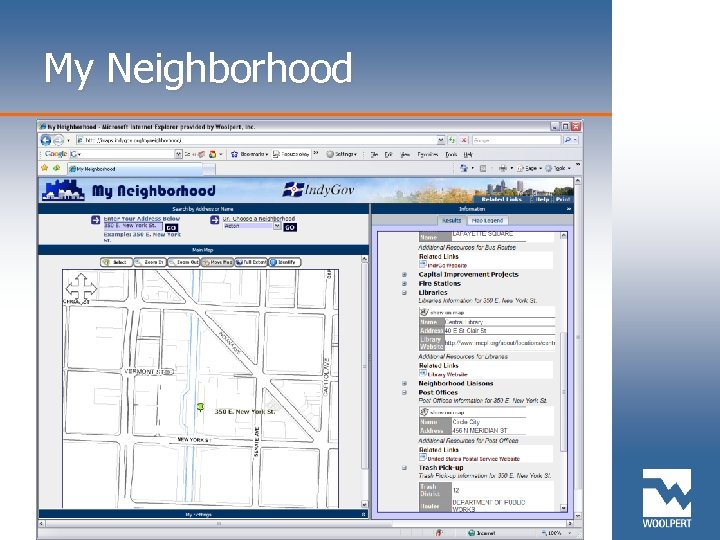Click GO button next to address field

click(171, 227)
